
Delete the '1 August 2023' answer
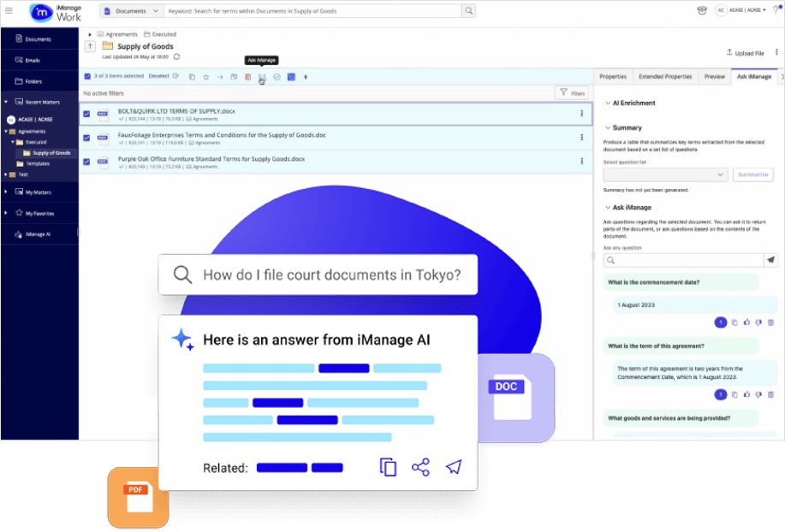(x=771, y=322)
